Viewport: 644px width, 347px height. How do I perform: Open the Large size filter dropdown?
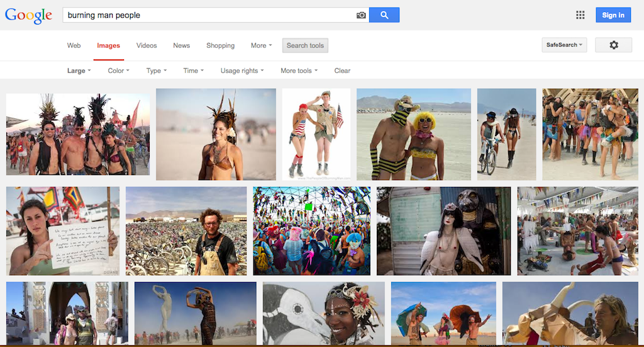point(79,71)
